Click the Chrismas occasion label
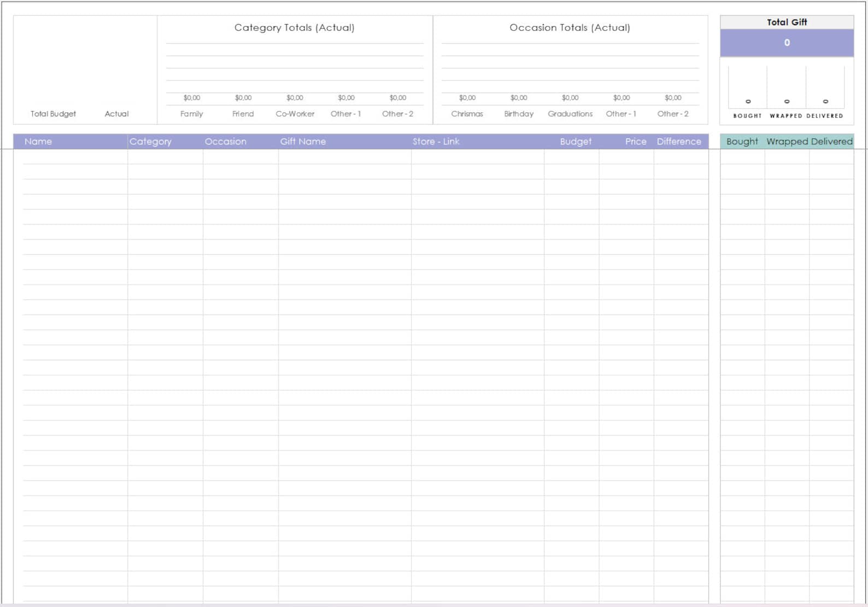This screenshot has width=868, height=607. (467, 114)
